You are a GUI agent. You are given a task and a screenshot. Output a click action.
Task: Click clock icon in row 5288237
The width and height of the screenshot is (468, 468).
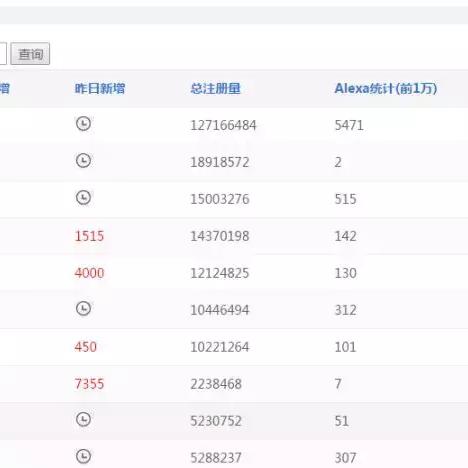pyautogui.click(x=83, y=456)
